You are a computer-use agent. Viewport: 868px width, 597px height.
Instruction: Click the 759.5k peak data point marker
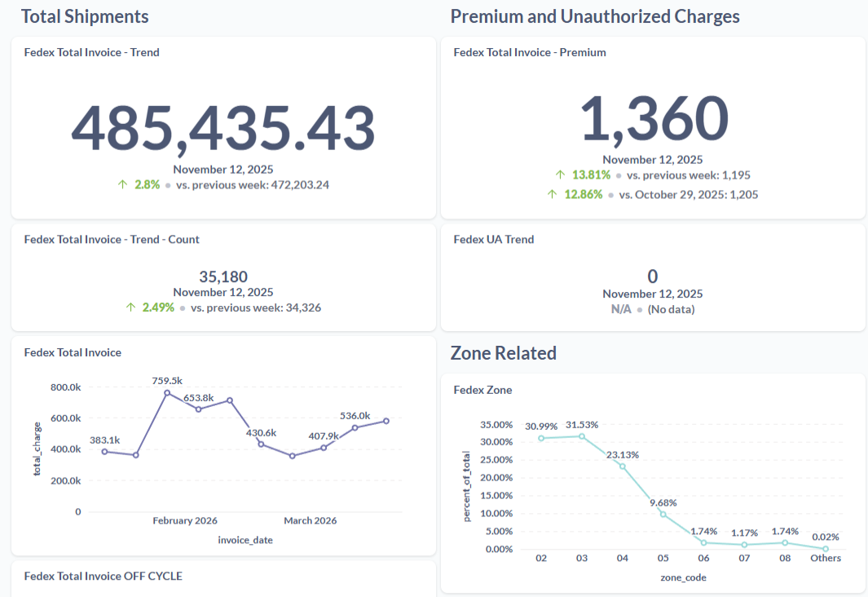(x=168, y=394)
